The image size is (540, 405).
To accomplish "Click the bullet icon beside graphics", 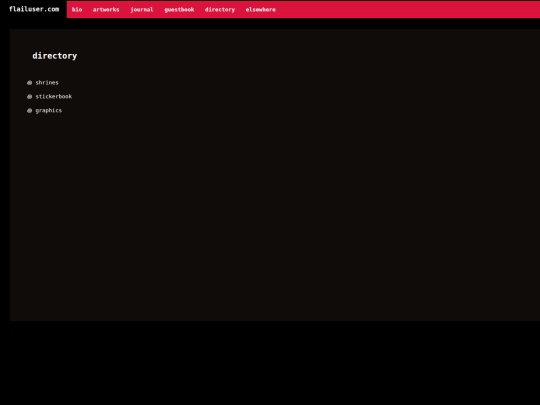I will [29, 111].
